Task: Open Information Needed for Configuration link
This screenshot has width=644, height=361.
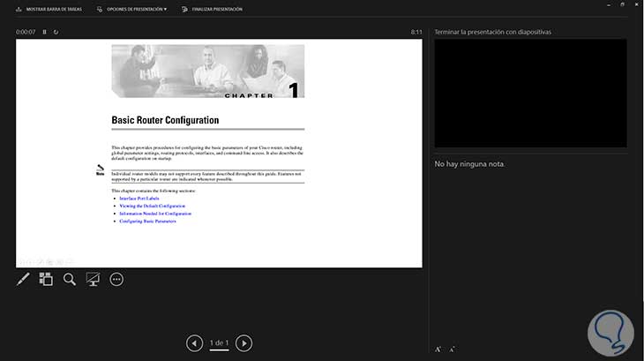Action: [x=155, y=214]
